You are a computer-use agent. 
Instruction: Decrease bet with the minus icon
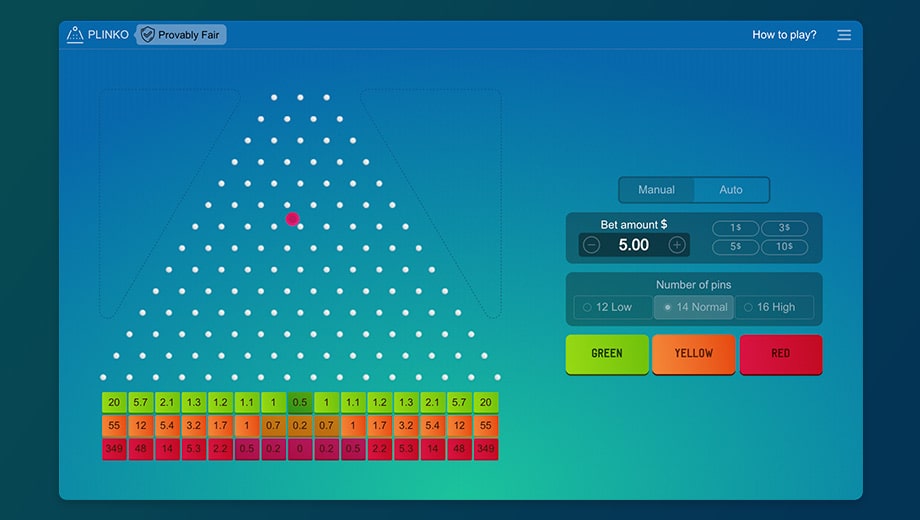pos(591,245)
